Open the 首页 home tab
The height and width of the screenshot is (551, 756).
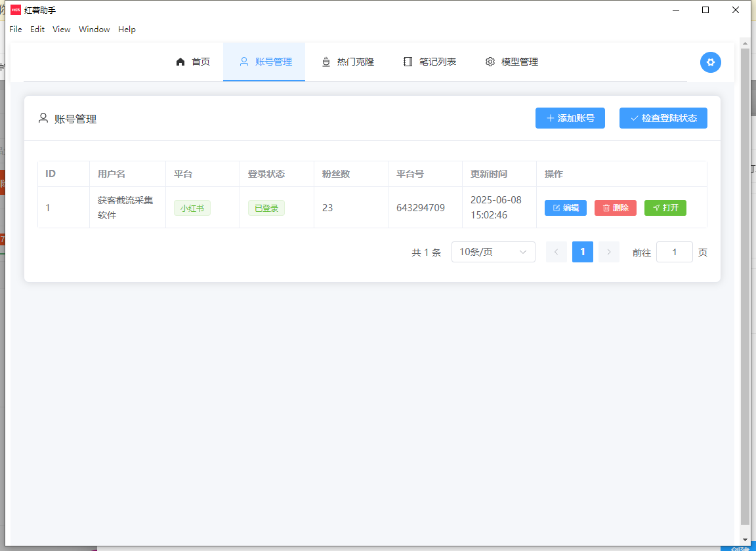point(193,62)
